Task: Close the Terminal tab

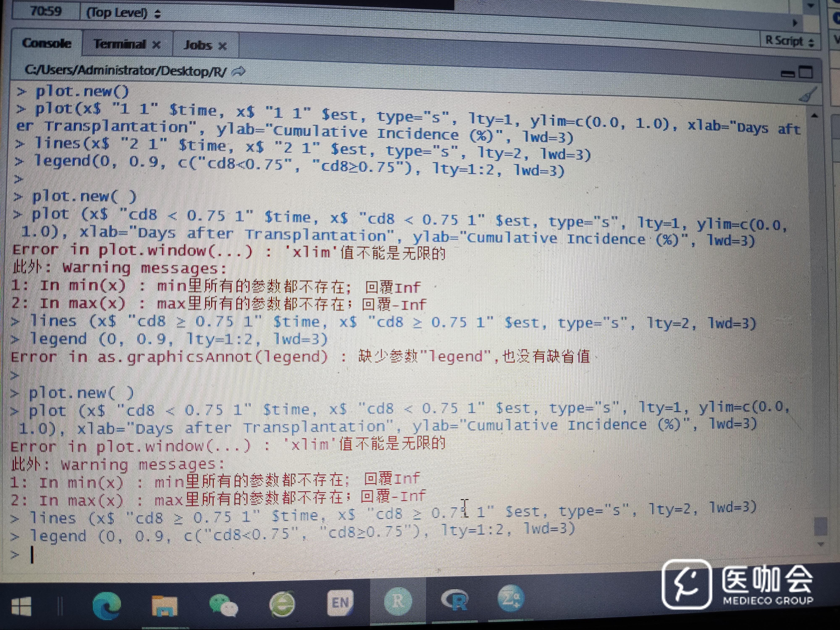Action: click(156, 45)
